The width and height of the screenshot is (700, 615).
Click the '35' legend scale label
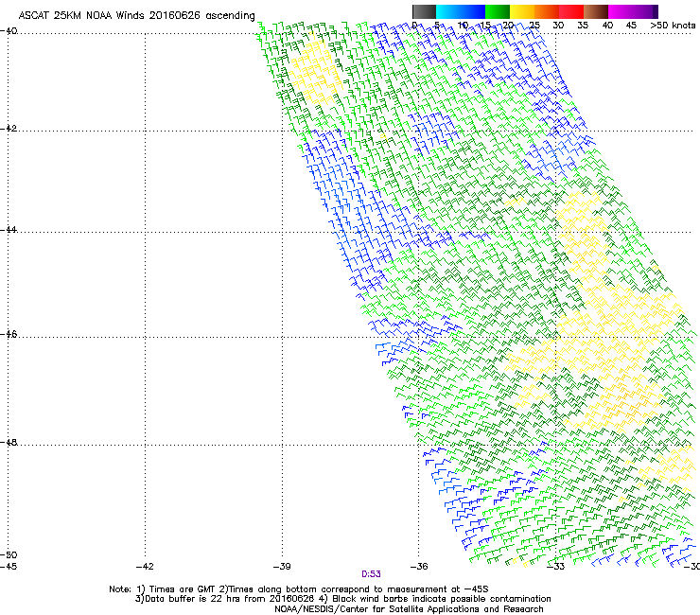coord(583,26)
